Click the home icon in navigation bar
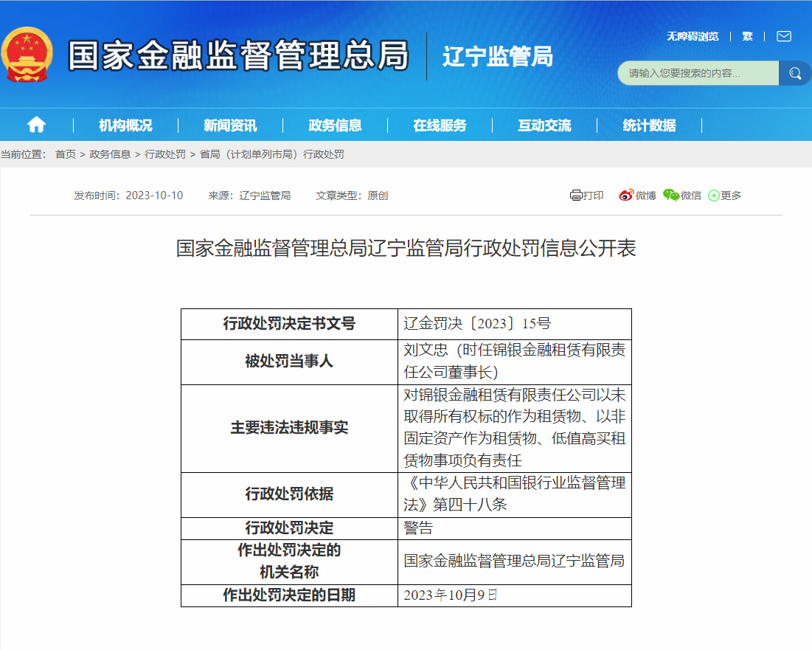Screen dimensions: 812x650 (x=36, y=125)
